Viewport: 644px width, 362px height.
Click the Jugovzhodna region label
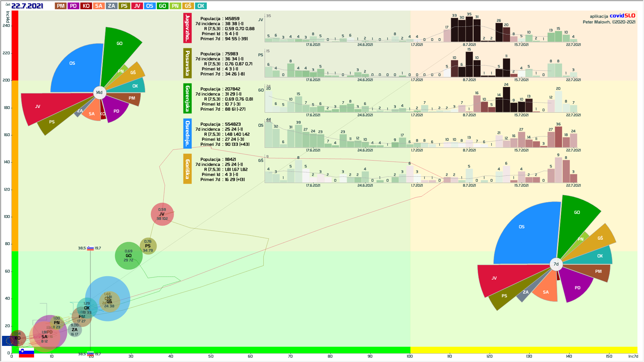point(187,28)
